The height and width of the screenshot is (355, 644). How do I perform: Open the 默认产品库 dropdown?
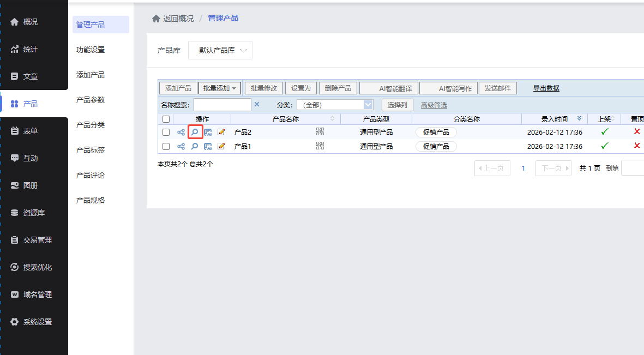coord(220,50)
